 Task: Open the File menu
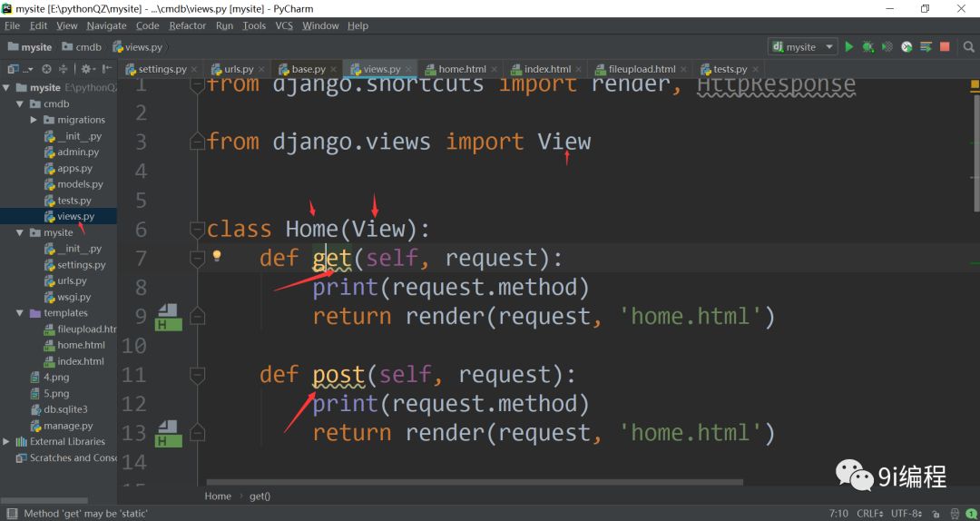pos(12,25)
